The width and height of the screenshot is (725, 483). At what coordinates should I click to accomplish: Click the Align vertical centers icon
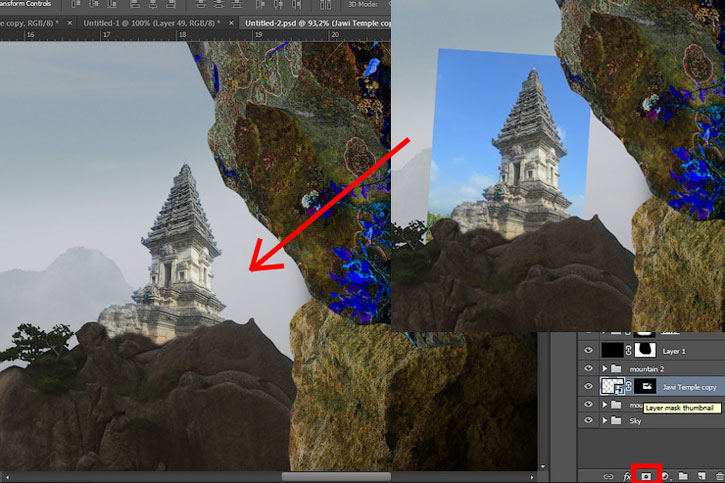(x=94, y=4)
